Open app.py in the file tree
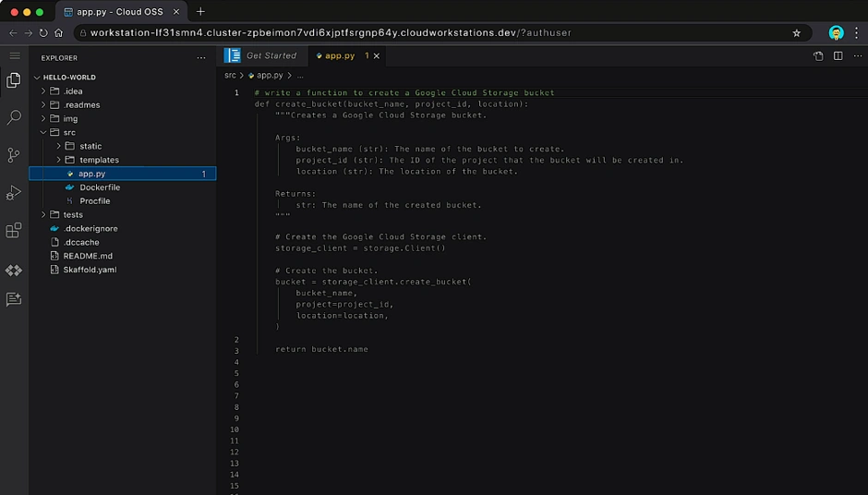This screenshot has width=868, height=495. coord(122,174)
